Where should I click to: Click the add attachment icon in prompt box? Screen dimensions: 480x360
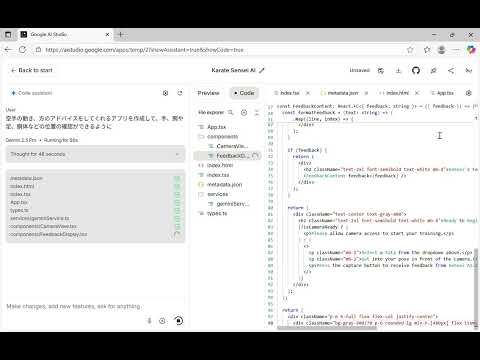click(x=162, y=321)
